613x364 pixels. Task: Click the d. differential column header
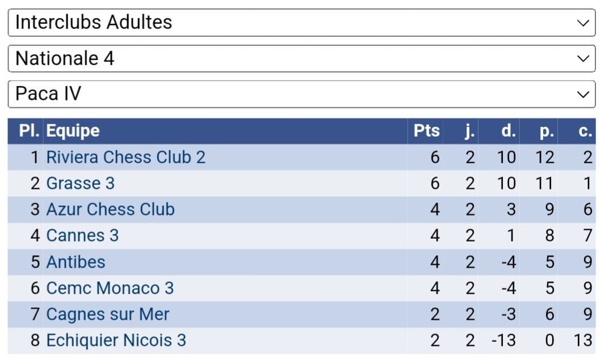pyautogui.click(x=508, y=131)
